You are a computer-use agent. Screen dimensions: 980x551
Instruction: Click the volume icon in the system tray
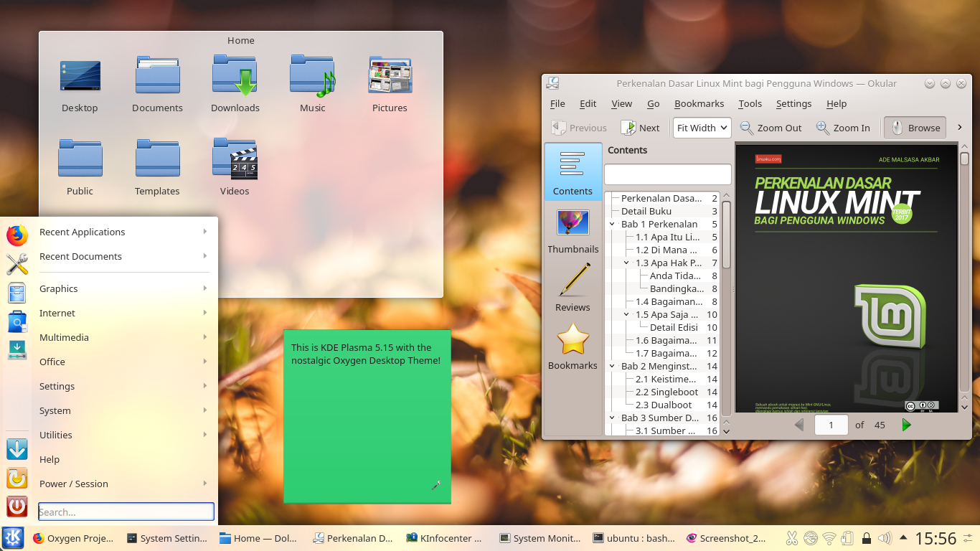(885, 537)
